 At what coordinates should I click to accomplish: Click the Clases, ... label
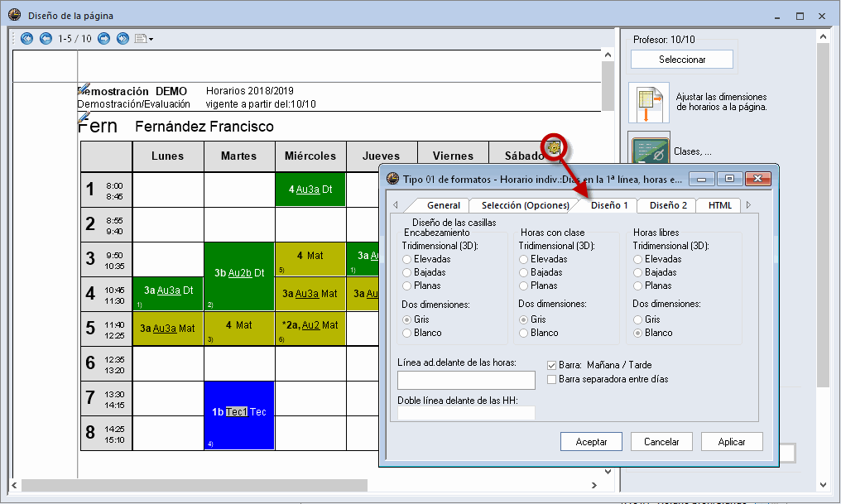click(x=693, y=151)
